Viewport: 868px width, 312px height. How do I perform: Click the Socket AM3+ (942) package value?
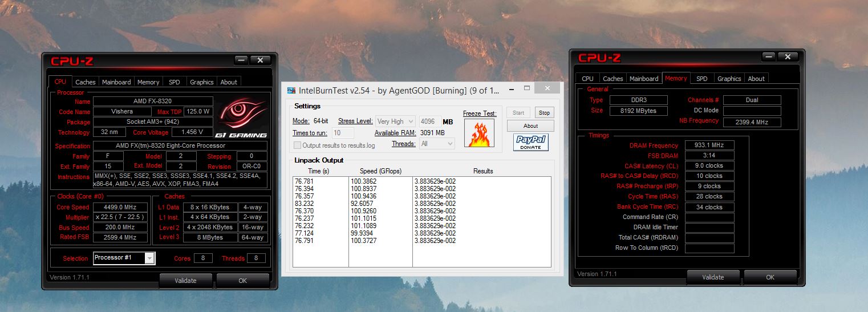click(x=153, y=121)
